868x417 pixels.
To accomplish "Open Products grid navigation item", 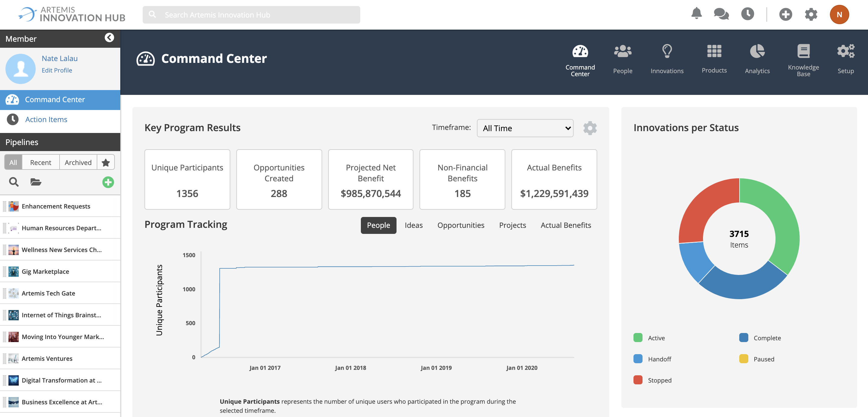I will [714, 59].
